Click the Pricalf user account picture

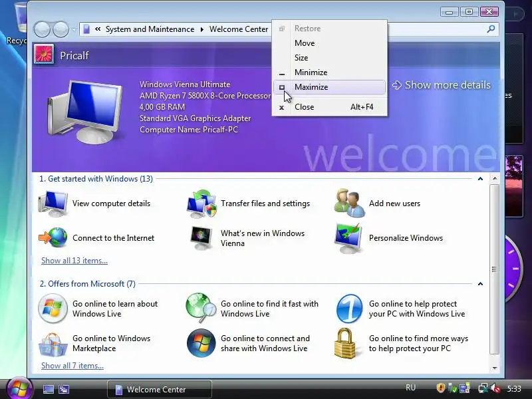click(44, 55)
